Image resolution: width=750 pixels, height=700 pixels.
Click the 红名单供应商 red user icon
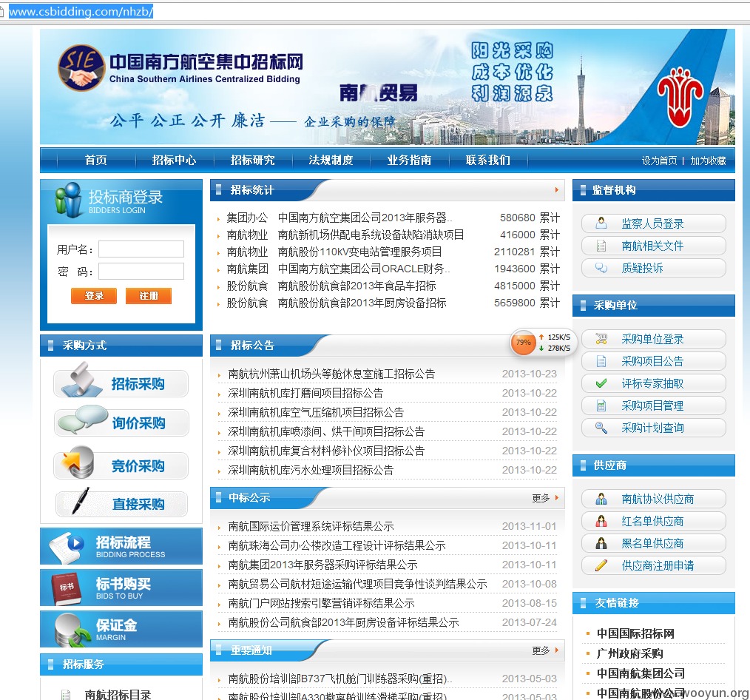[x=601, y=521]
